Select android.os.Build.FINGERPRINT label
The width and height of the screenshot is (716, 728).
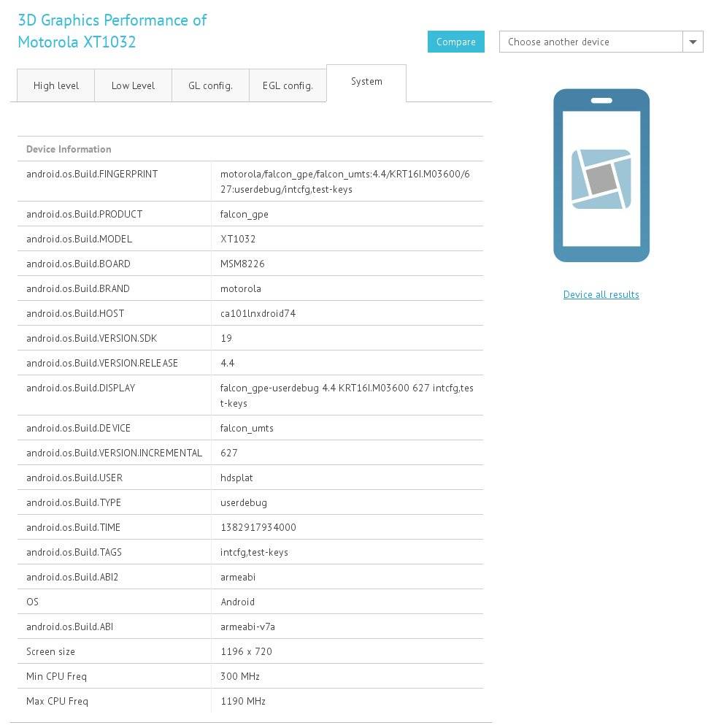[92, 174]
